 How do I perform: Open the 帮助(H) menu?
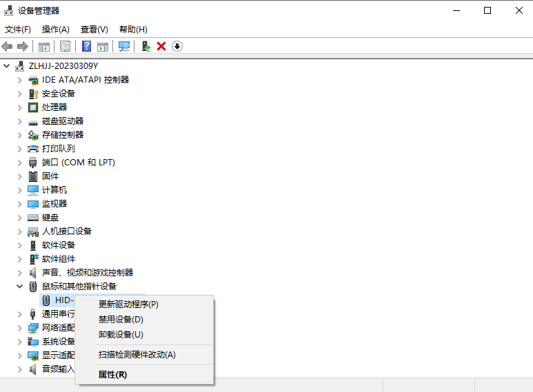133,30
